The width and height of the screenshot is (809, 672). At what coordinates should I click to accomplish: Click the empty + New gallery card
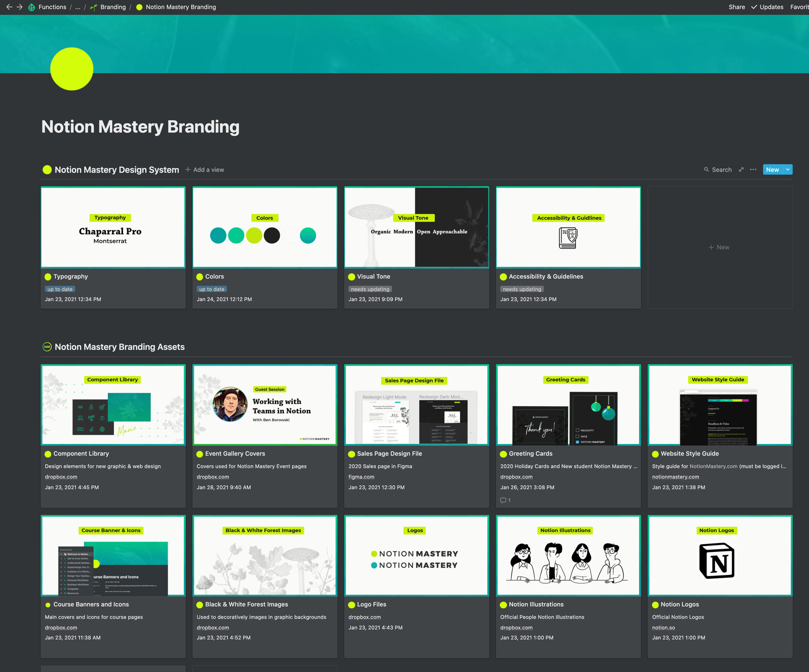(x=719, y=247)
